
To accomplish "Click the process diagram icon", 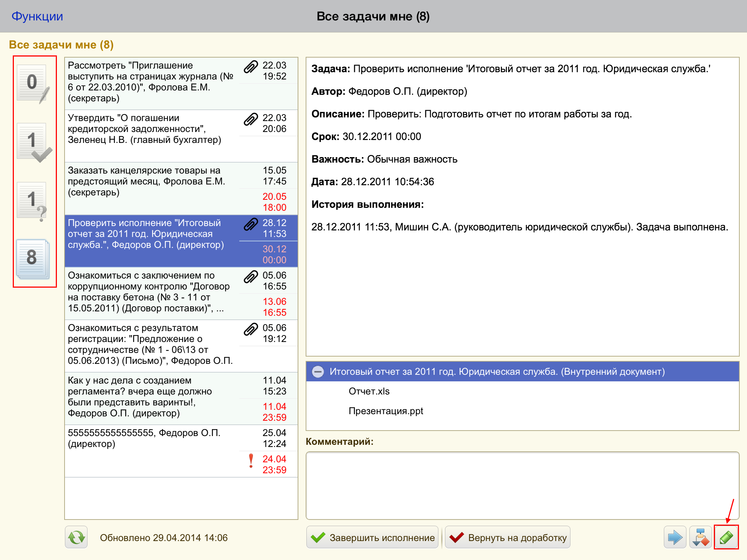I will point(701,537).
